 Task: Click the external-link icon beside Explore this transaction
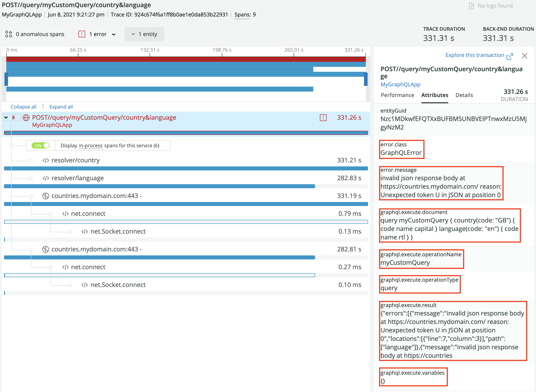[509, 56]
